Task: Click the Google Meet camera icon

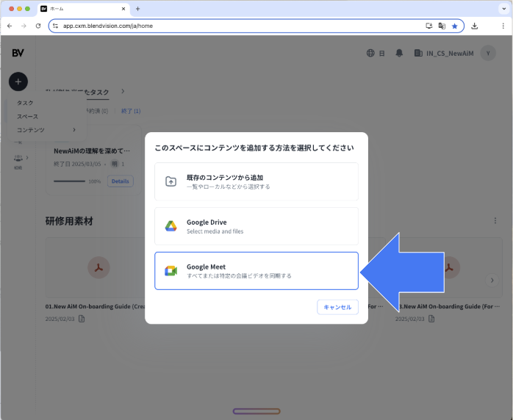Action: point(171,271)
